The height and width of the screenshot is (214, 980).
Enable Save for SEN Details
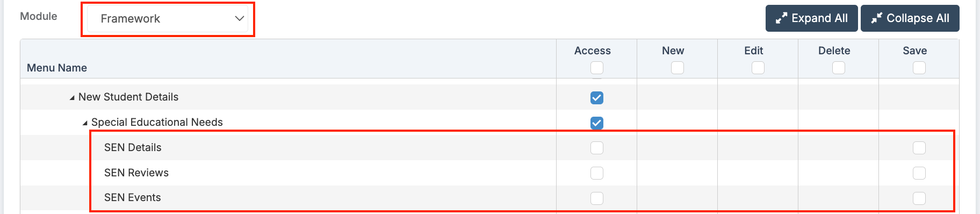[919, 148]
